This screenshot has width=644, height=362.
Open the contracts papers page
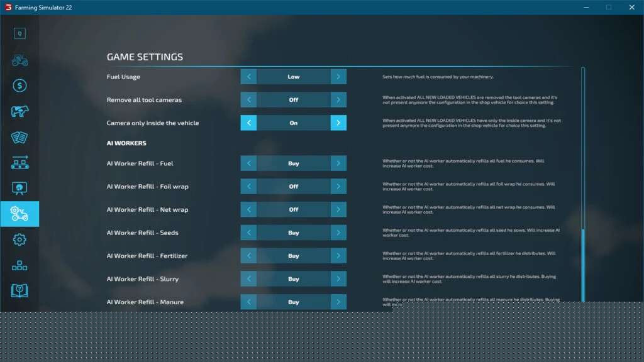[x=19, y=138]
